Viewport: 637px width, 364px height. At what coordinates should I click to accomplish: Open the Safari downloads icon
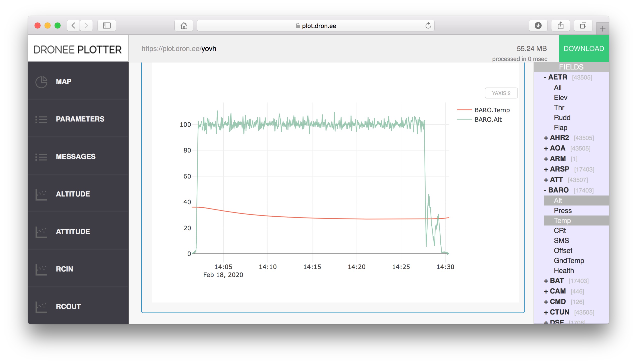pyautogui.click(x=538, y=25)
